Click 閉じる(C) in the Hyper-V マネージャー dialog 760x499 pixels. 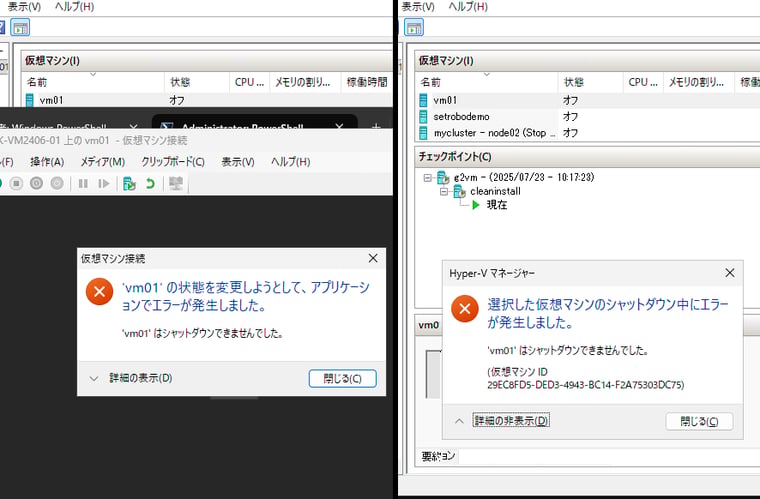tap(699, 421)
